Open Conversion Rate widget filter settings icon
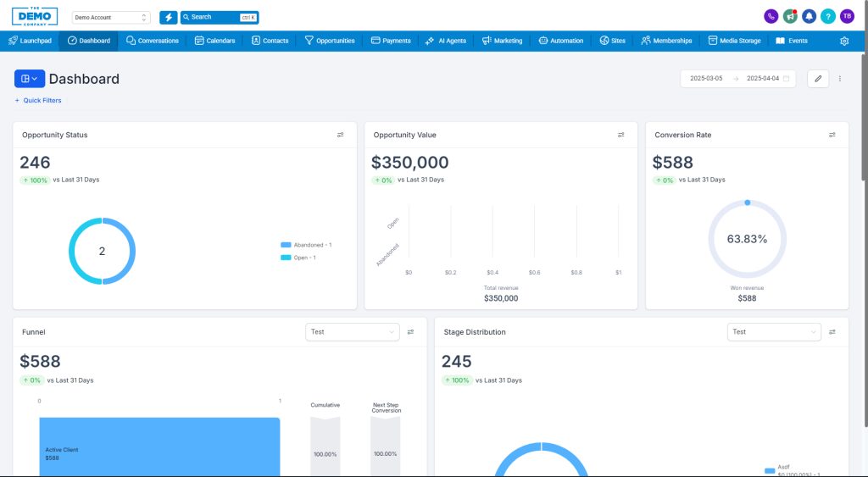The image size is (868, 477). (832, 135)
